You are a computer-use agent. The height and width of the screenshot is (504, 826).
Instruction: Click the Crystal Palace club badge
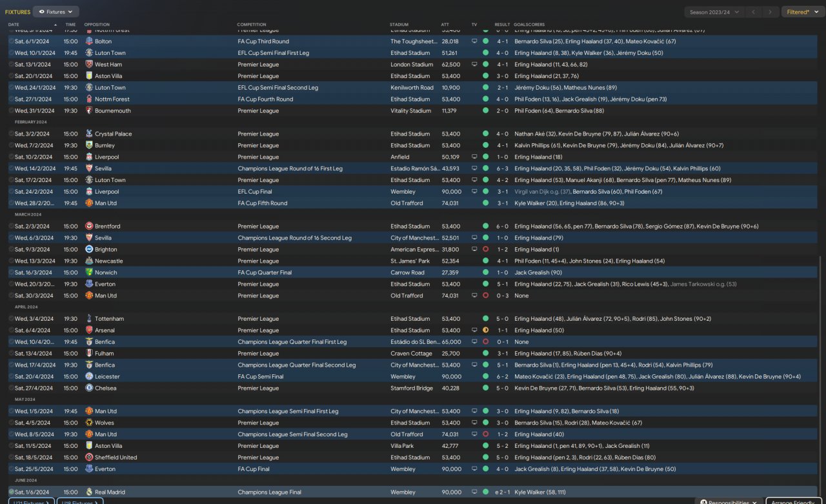(x=89, y=134)
